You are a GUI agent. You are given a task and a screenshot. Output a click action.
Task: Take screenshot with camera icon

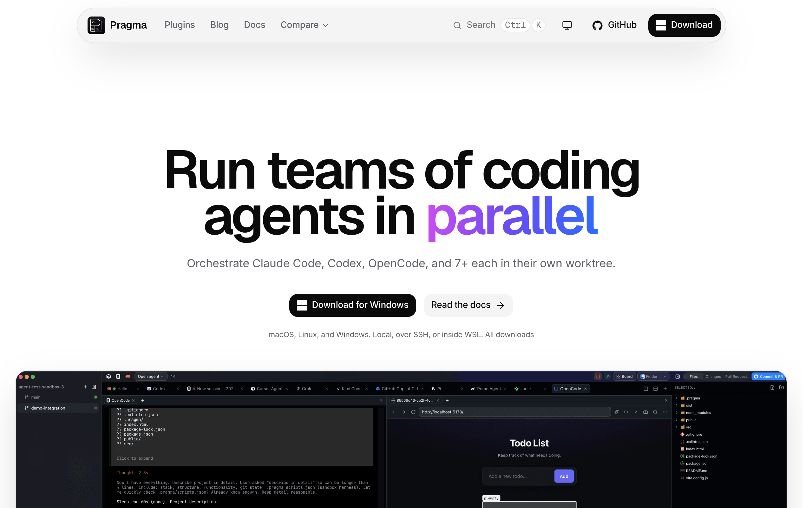tap(645, 412)
